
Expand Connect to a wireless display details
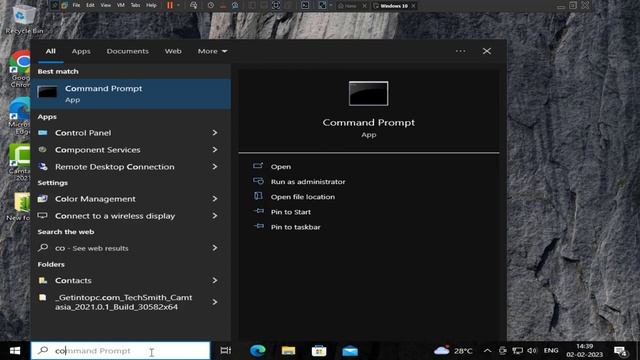tap(215, 216)
